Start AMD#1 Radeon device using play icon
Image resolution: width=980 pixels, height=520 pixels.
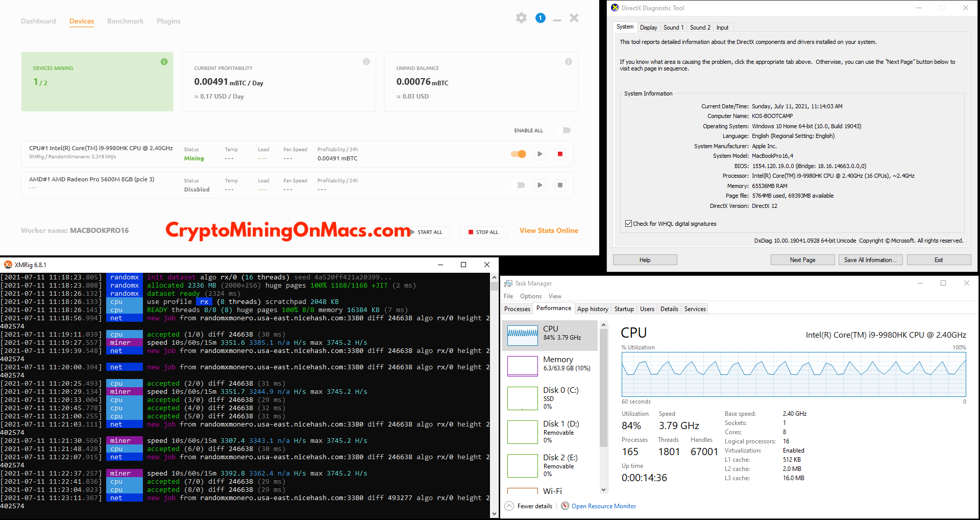coord(540,185)
